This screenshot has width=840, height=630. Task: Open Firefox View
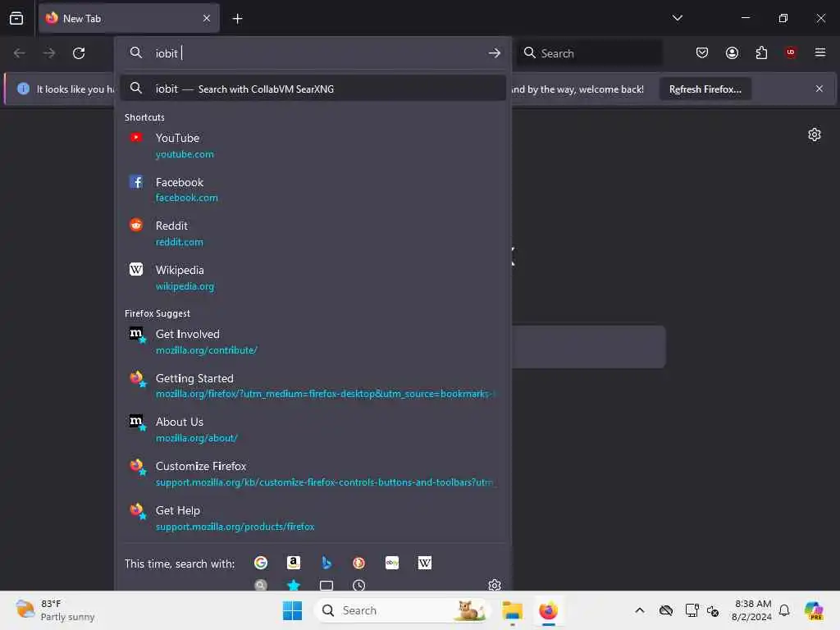pos(16,18)
